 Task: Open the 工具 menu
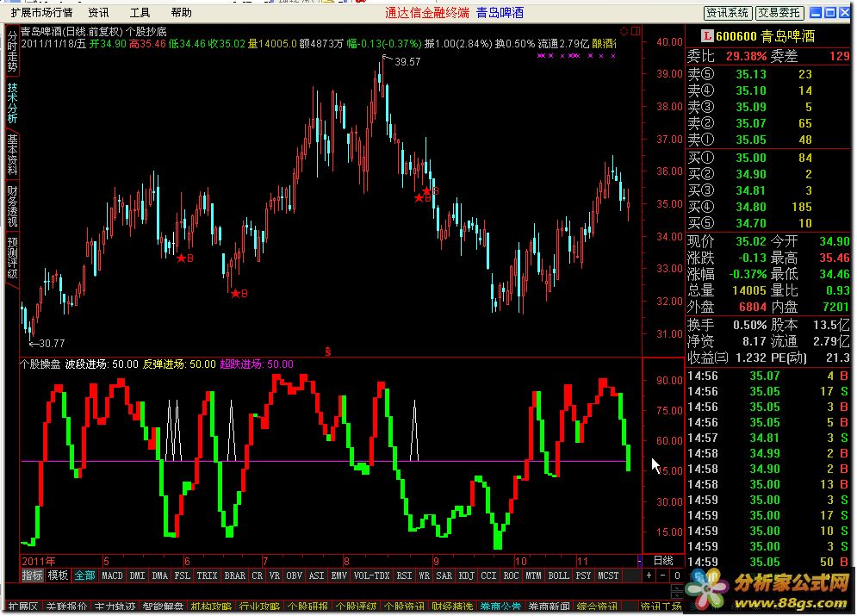140,12
